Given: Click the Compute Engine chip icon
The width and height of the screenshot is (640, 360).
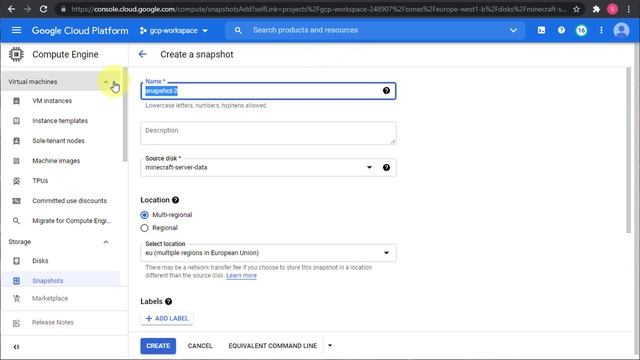Looking at the screenshot, I should click(16, 54).
